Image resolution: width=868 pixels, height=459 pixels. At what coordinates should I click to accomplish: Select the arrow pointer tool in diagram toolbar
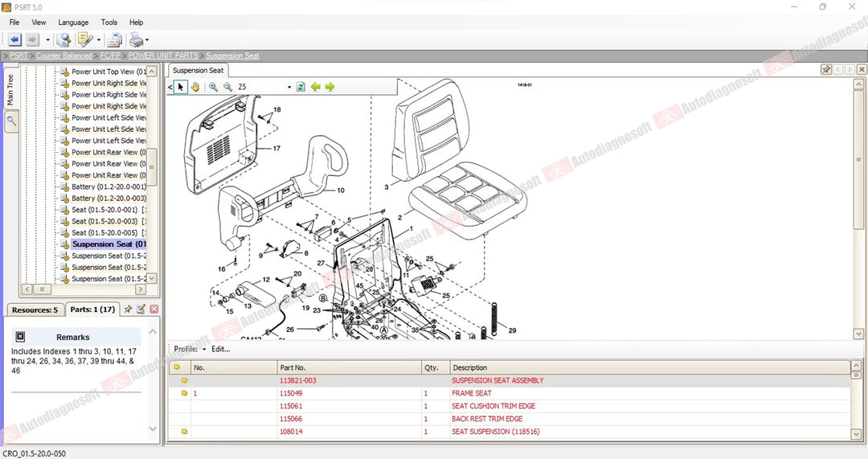[x=181, y=87]
